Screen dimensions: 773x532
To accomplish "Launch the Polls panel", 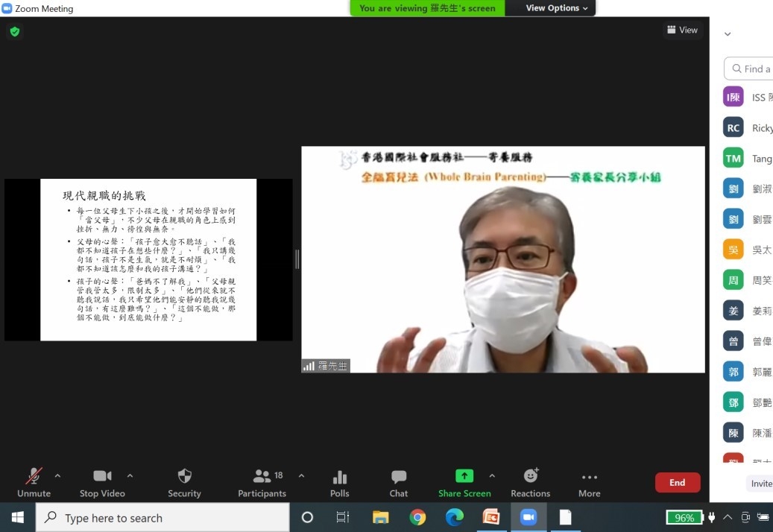I will (x=339, y=477).
